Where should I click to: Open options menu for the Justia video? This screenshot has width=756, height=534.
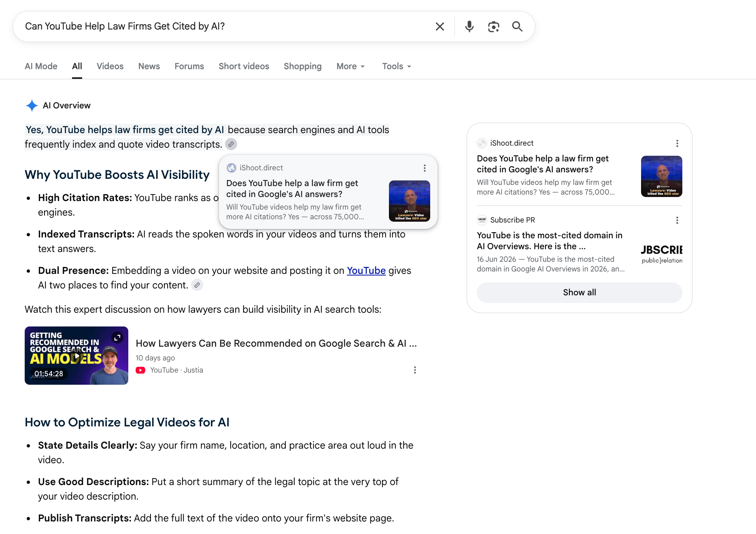coord(415,370)
